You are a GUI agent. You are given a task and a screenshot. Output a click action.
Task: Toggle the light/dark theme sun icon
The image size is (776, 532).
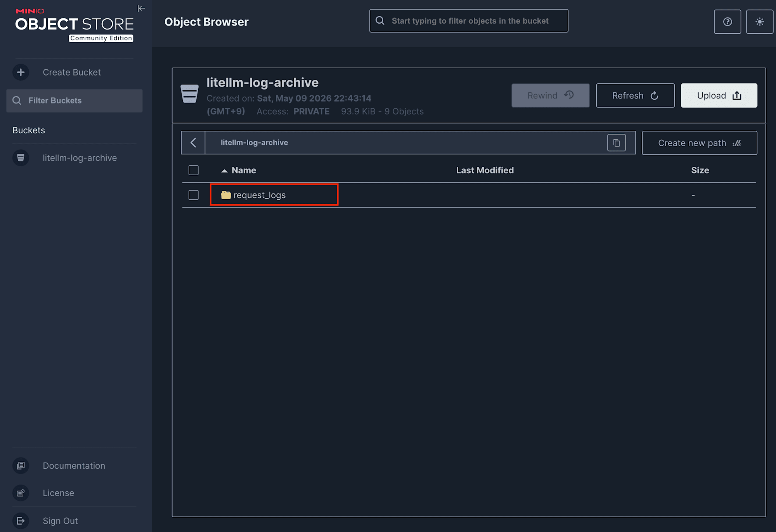[760, 22]
